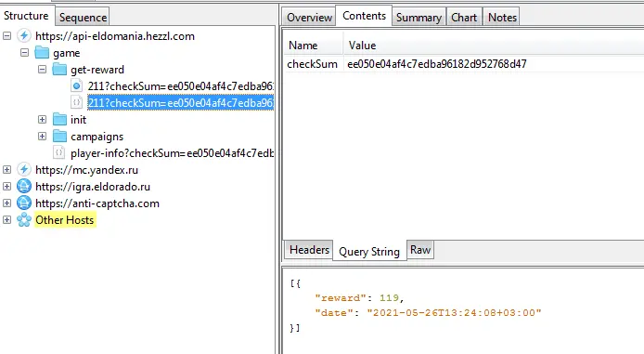Screen dimensions: 644x354
Task: Click the reward value 119
Action: pos(389,297)
